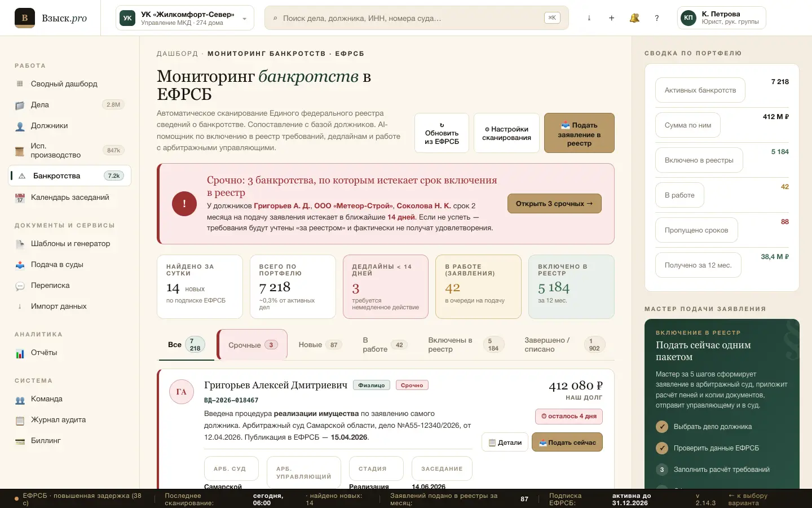Follow the «к выбору варианта» link
Screen dimensions: 812x508
748,500
